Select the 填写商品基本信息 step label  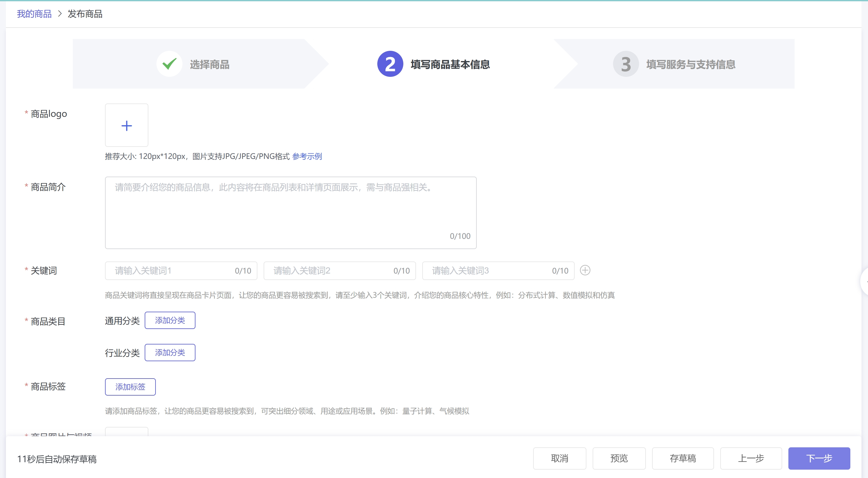click(450, 64)
